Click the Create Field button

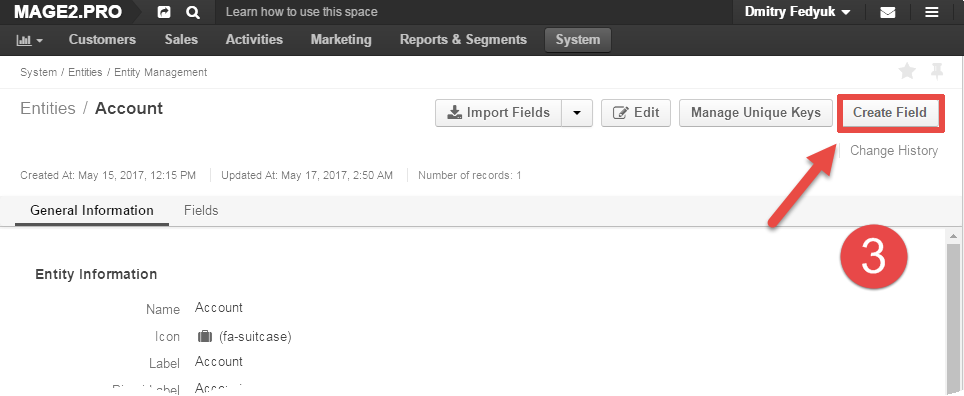coord(890,113)
